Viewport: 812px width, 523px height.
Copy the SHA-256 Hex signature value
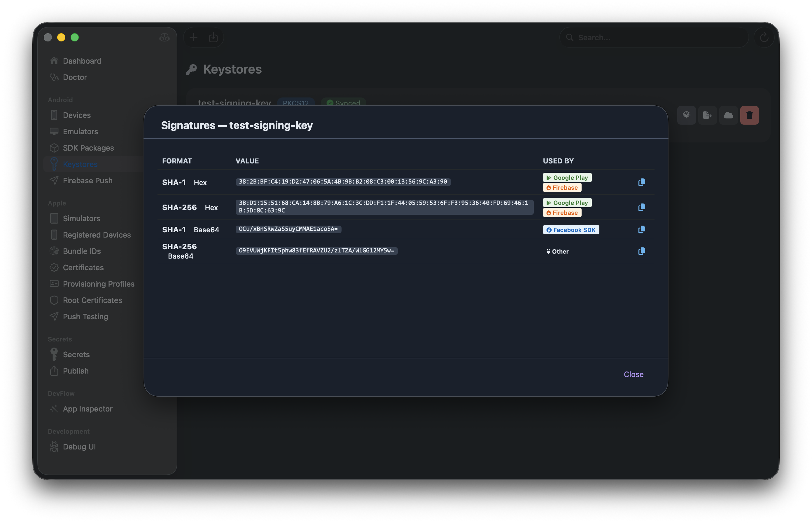[641, 208]
